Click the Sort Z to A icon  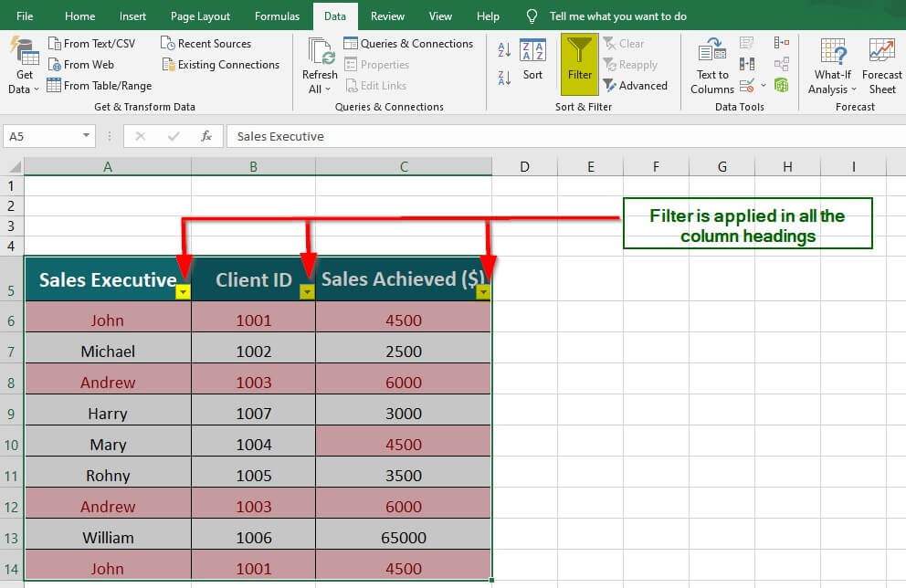click(x=504, y=78)
